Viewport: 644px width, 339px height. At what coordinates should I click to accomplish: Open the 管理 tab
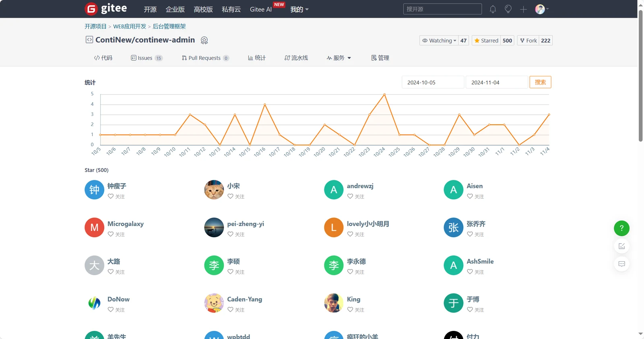click(x=380, y=58)
